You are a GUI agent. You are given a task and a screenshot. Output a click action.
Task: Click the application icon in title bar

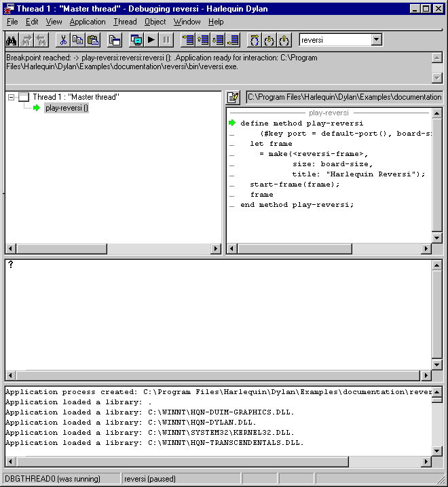[x=9, y=9]
